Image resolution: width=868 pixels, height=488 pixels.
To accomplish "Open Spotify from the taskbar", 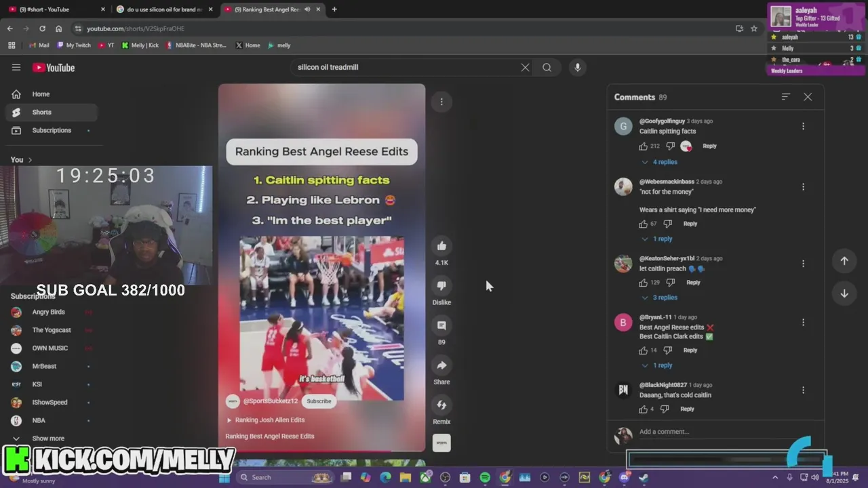I will click(485, 477).
